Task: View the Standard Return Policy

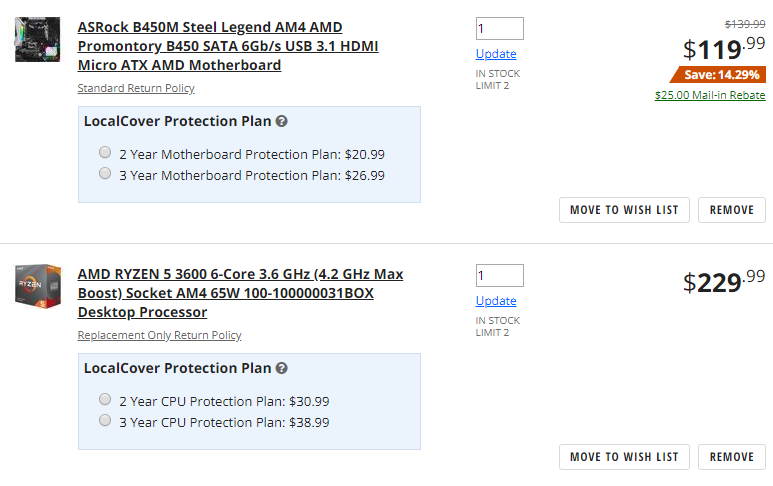Action: tap(136, 88)
